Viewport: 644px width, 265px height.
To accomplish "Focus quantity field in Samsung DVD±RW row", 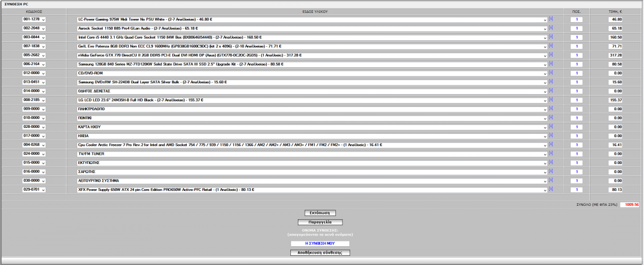I will tap(576, 82).
